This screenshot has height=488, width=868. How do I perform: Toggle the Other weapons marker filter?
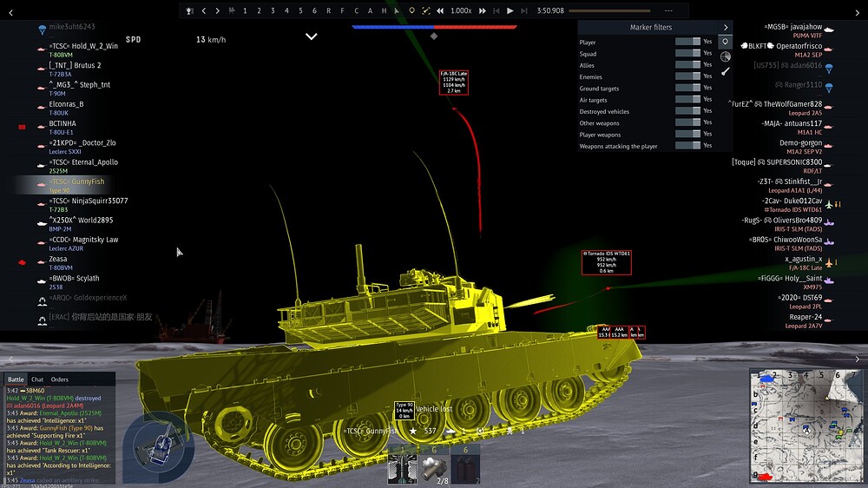687,122
